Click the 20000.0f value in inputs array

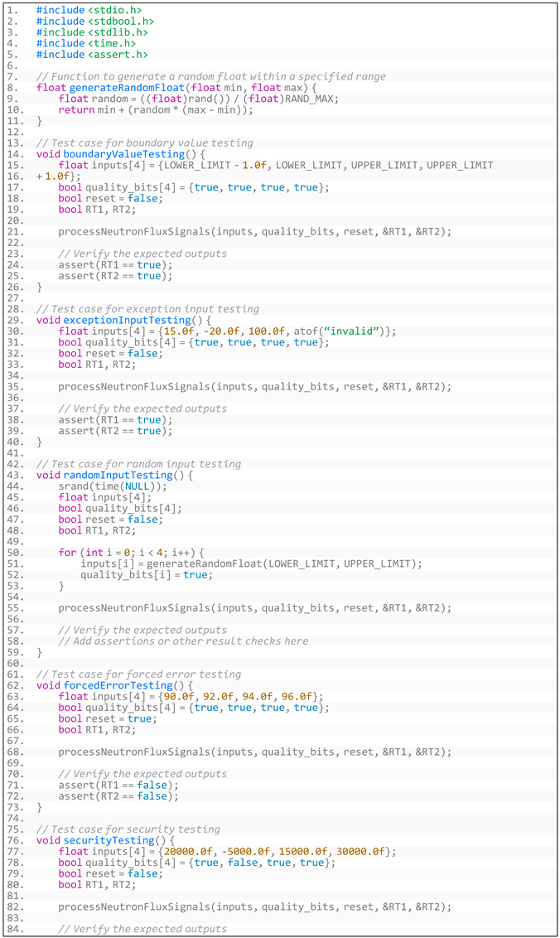pyautogui.click(x=194, y=851)
